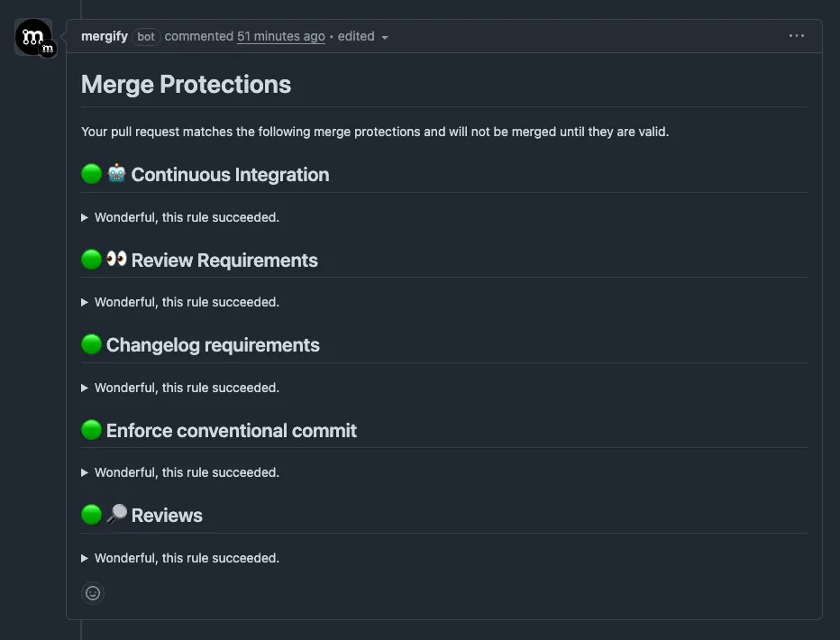840x640 pixels.
Task: Click the mergify username link
Action: click(x=104, y=36)
